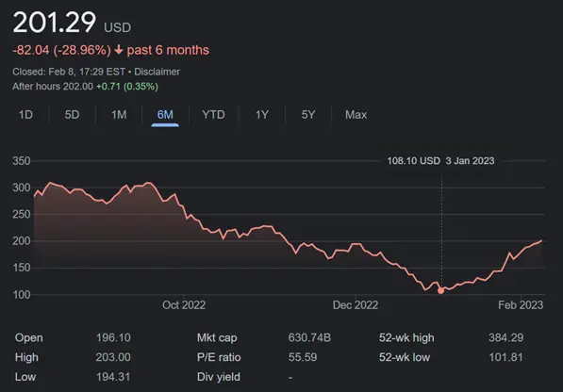
Task: Click the 52-wk high value 384.29
Action: click(505, 337)
